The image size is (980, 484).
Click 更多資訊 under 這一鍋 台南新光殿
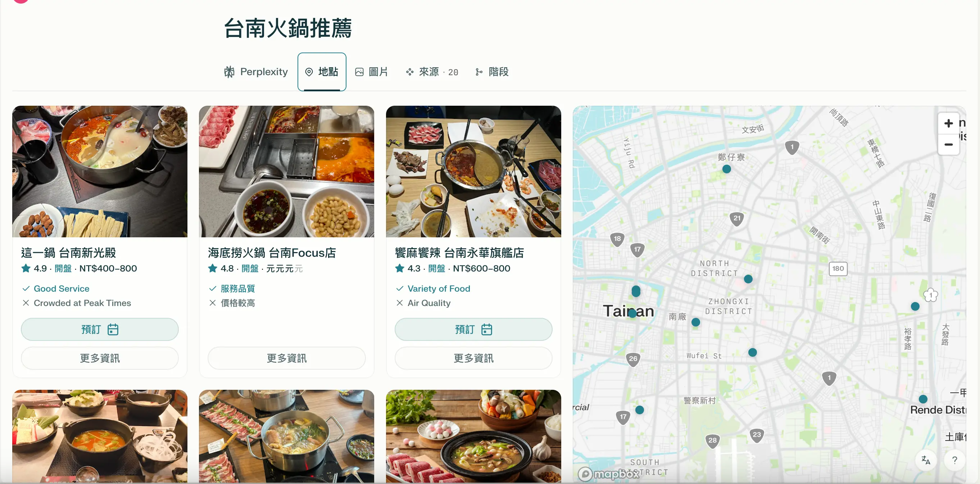(100, 358)
